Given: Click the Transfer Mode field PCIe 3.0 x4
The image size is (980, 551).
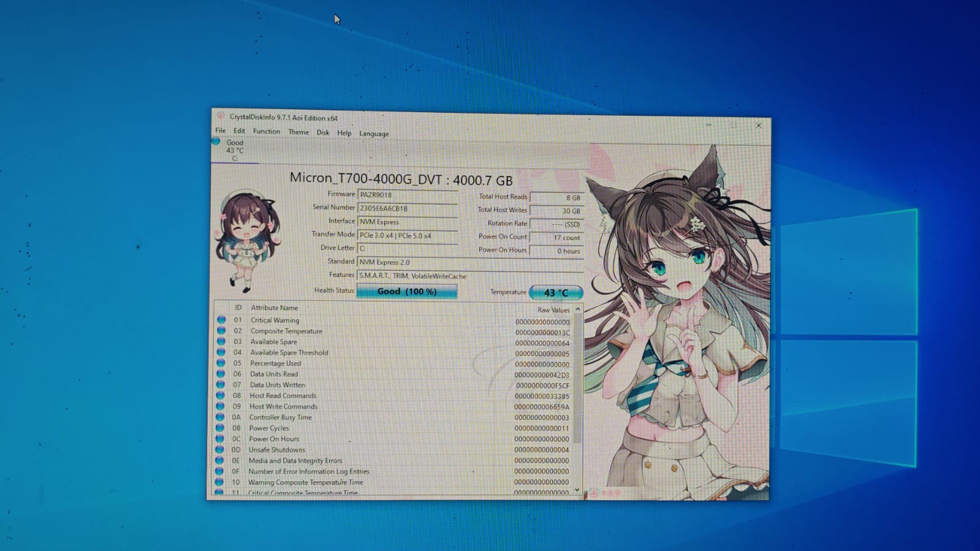Looking at the screenshot, I should tap(408, 235).
